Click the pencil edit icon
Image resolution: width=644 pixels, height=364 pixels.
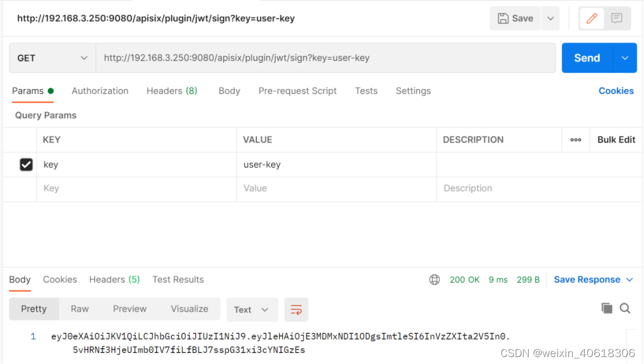click(592, 19)
